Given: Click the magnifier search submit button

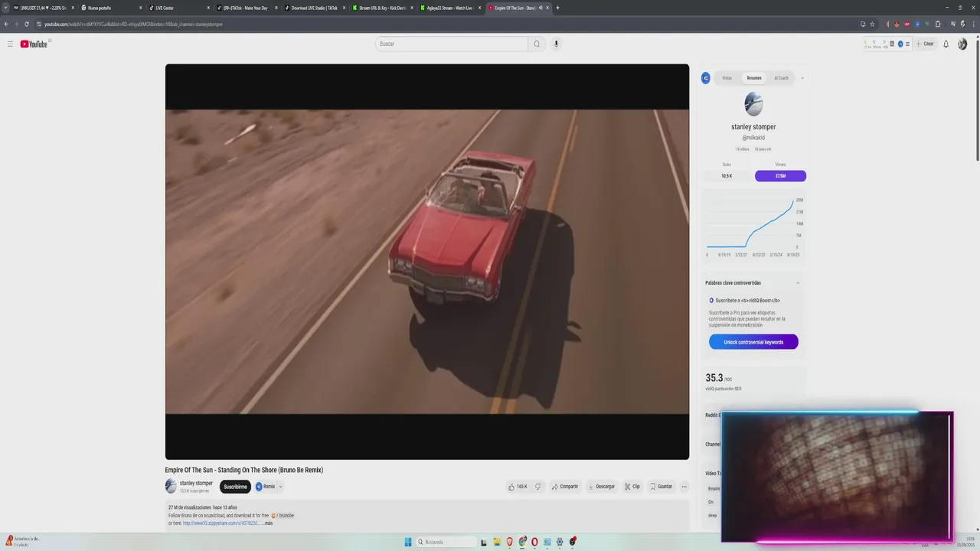Looking at the screenshot, I should (537, 44).
